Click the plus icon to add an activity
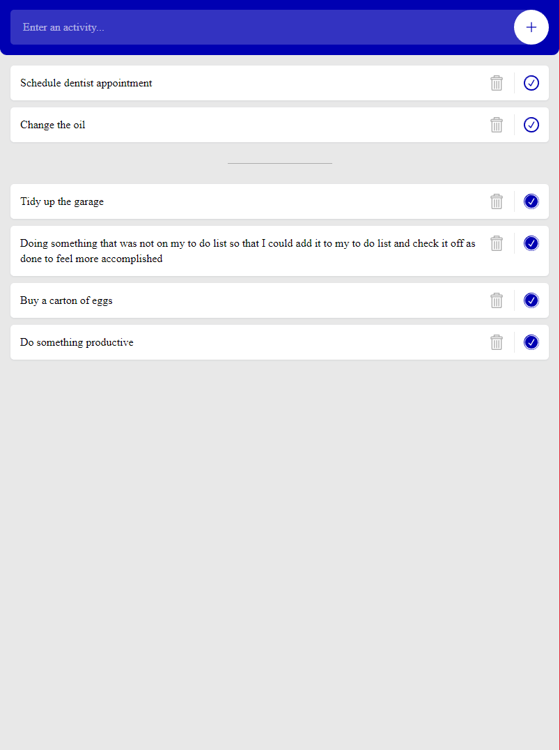The image size is (560, 750). point(531,27)
